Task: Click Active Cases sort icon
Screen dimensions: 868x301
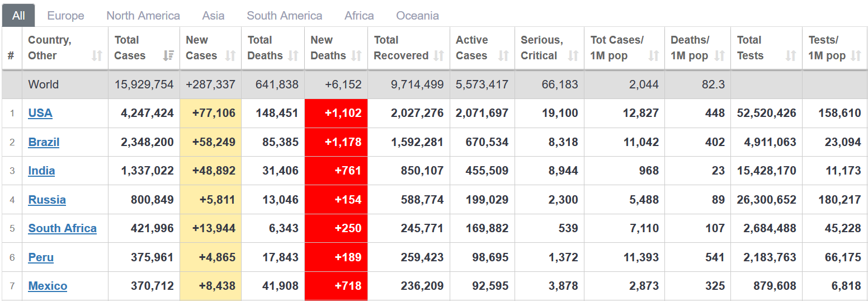Action: click(503, 56)
